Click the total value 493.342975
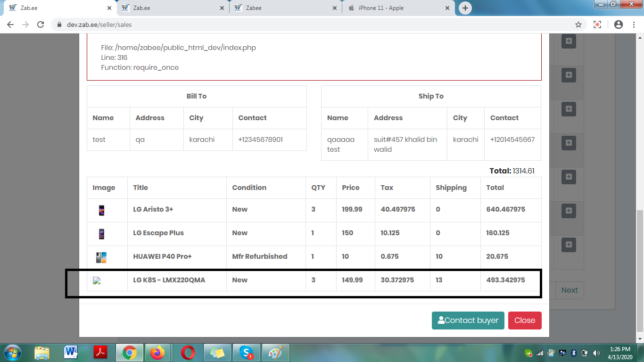This screenshot has height=362, width=644. 506,280
